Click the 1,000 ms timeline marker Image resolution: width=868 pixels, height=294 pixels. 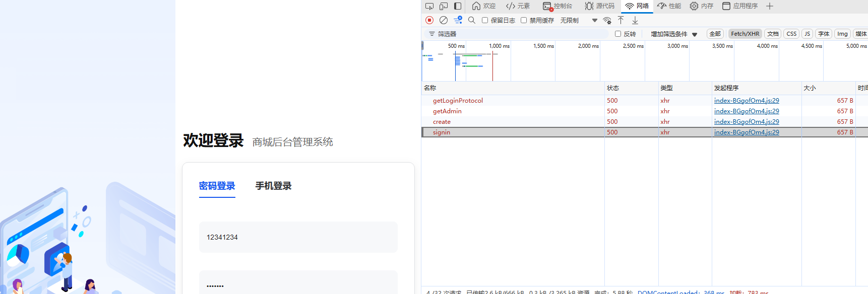pyautogui.click(x=499, y=46)
